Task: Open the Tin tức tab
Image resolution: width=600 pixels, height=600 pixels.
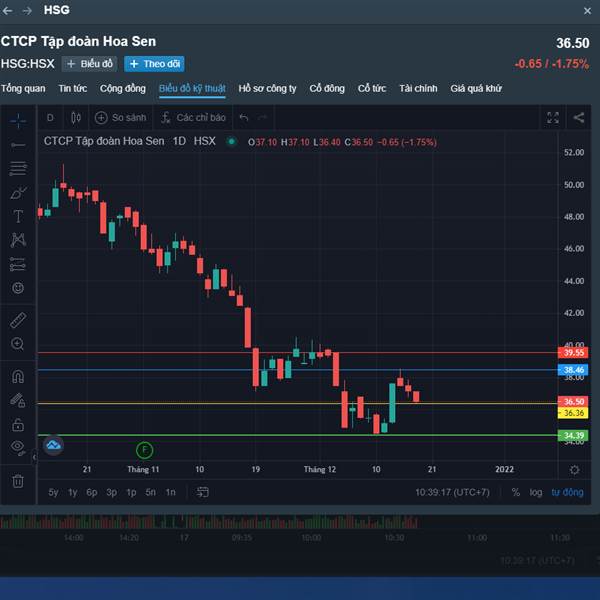Action: pos(73,88)
